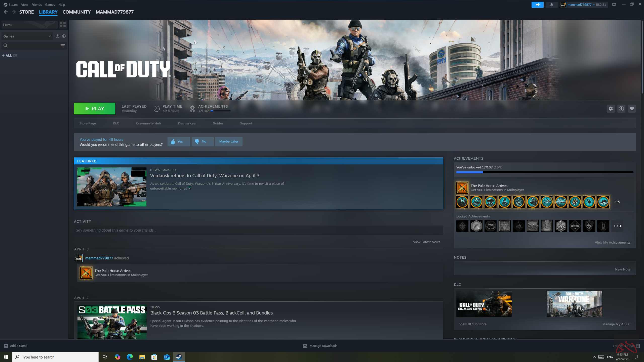644x362 pixels.
Task: Navigate back with the left arrow
Action: (x=6, y=12)
